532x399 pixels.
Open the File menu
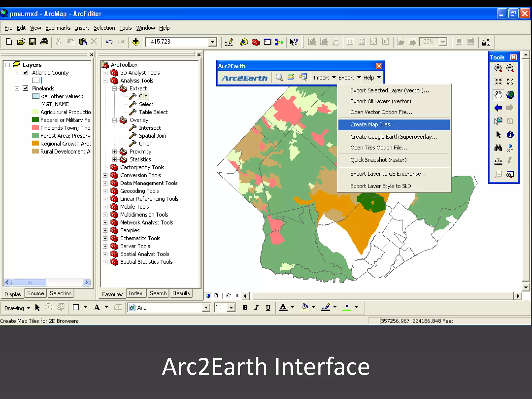tap(8, 28)
